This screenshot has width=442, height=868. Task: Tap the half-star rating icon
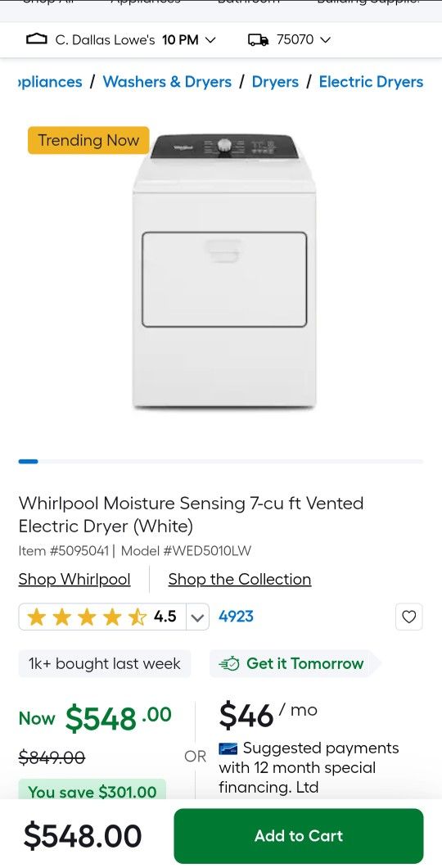137,617
